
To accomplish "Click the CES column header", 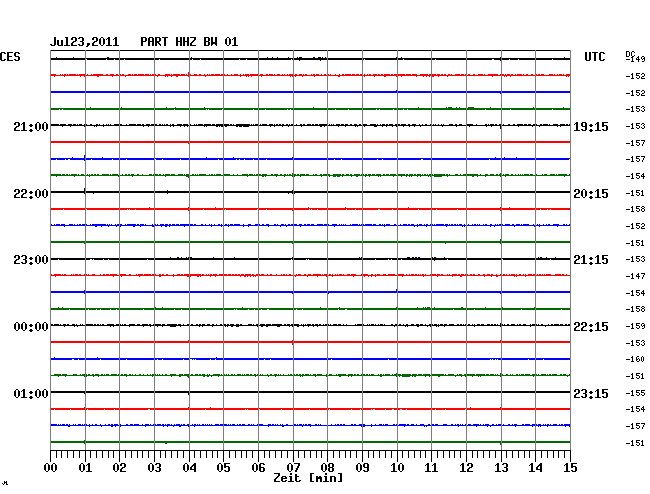I will point(10,58).
